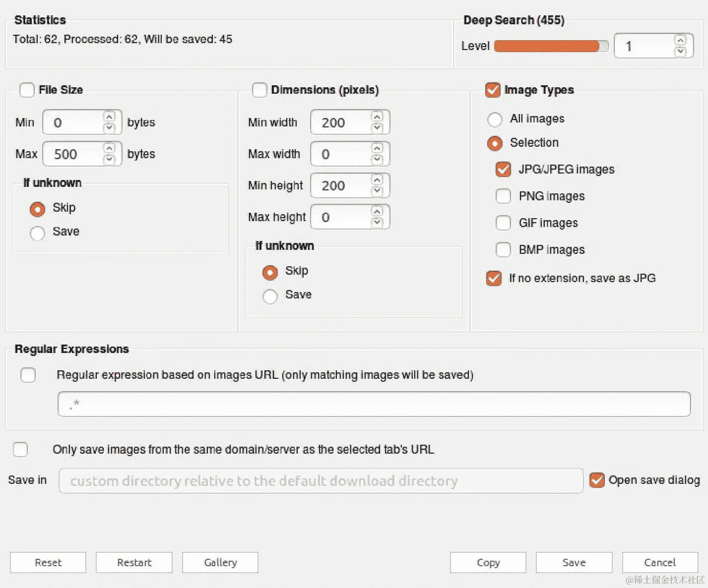Increase Min file size bytes spinner
Viewport: 708px width, 588px height.
click(109, 117)
